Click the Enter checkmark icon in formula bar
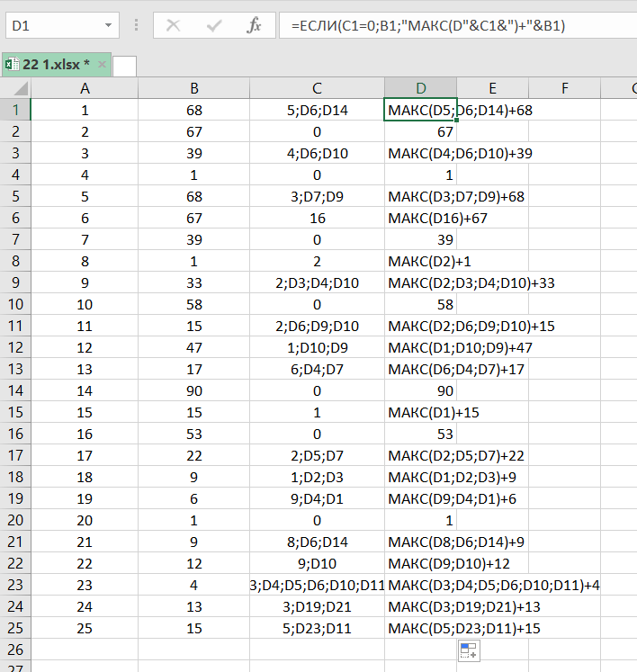 pos(214,26)
